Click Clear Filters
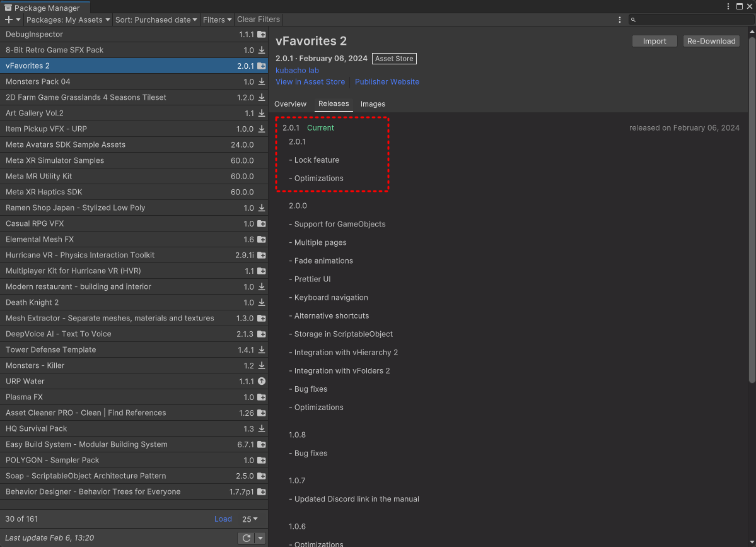This screenshot has height=547, width=756. (259, 20)
